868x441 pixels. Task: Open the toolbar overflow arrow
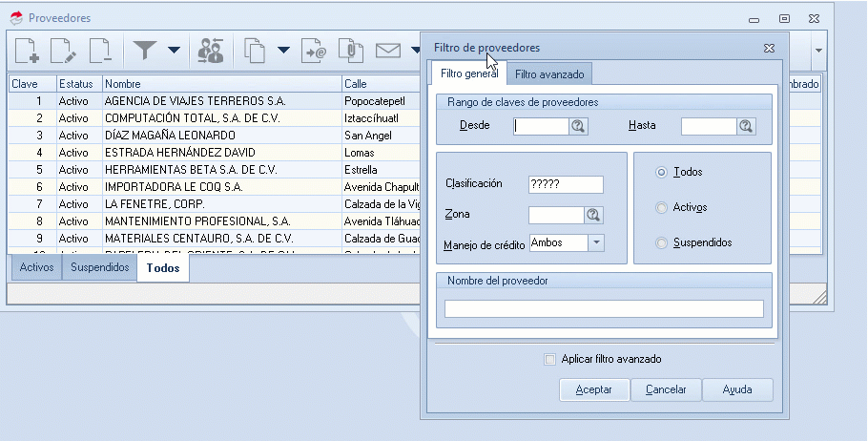click(818, 51)
